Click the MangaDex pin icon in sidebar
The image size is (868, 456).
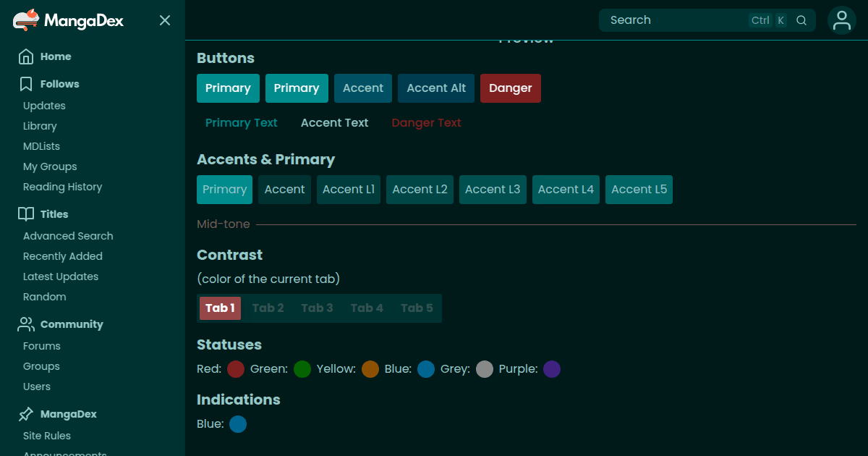(x=26, y=414)
